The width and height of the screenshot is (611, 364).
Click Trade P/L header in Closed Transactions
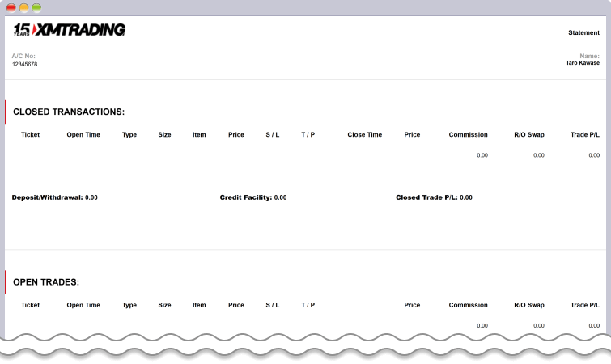(x=584, y=135)
